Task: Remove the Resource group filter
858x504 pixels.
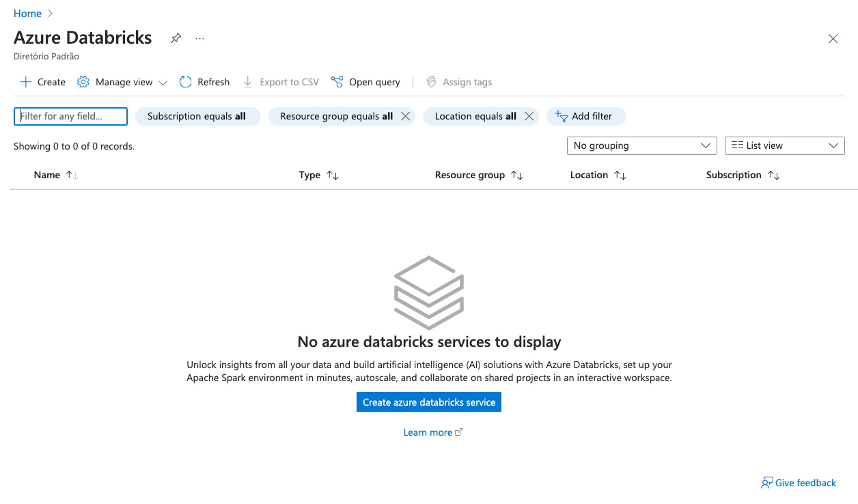Action: coord(405,116)
